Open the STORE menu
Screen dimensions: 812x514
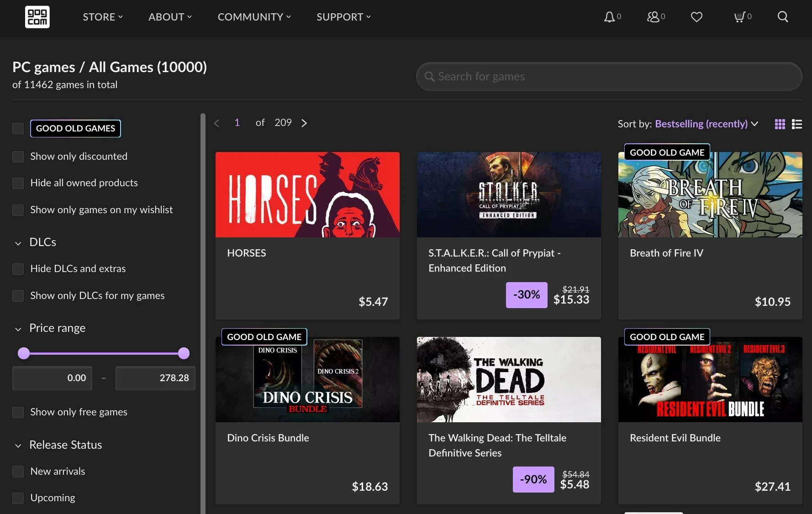point(103,17)
